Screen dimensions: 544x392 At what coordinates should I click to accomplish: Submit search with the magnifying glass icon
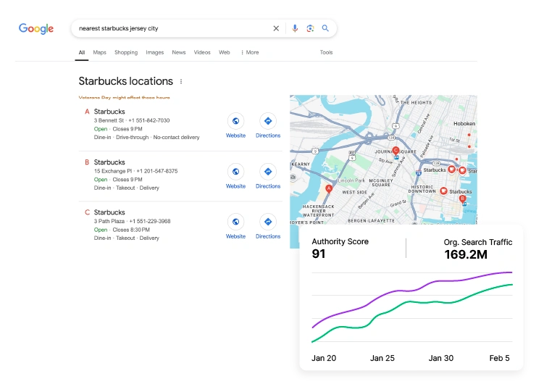pyautogui.click(x=325, y=28)
